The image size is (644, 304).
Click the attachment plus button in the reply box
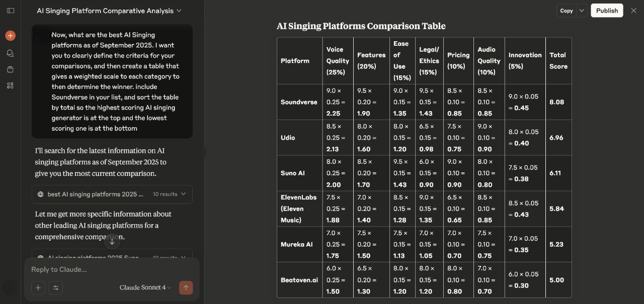click(38, 288)
